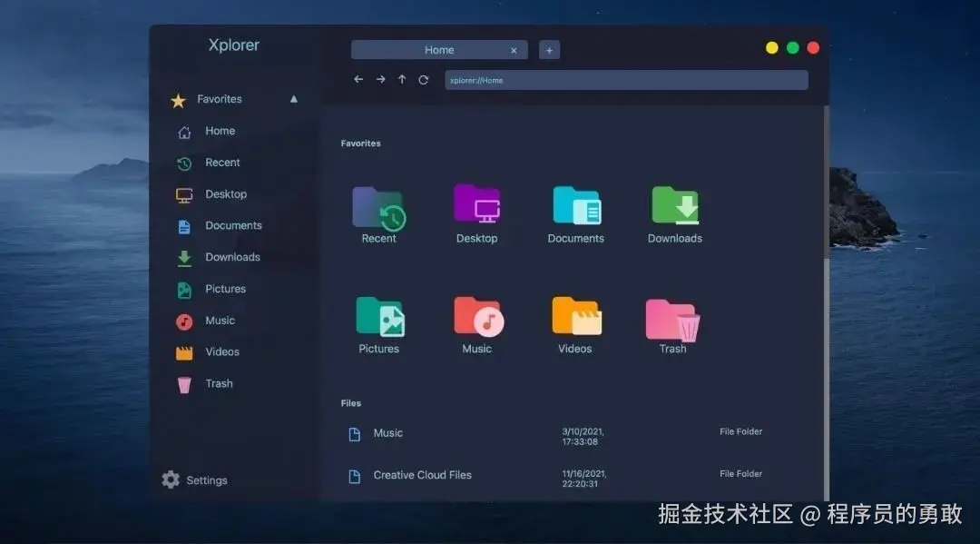Select the Music entry in the sidebar
This screenshot has height=544, width=980.
tap(220, 320)
